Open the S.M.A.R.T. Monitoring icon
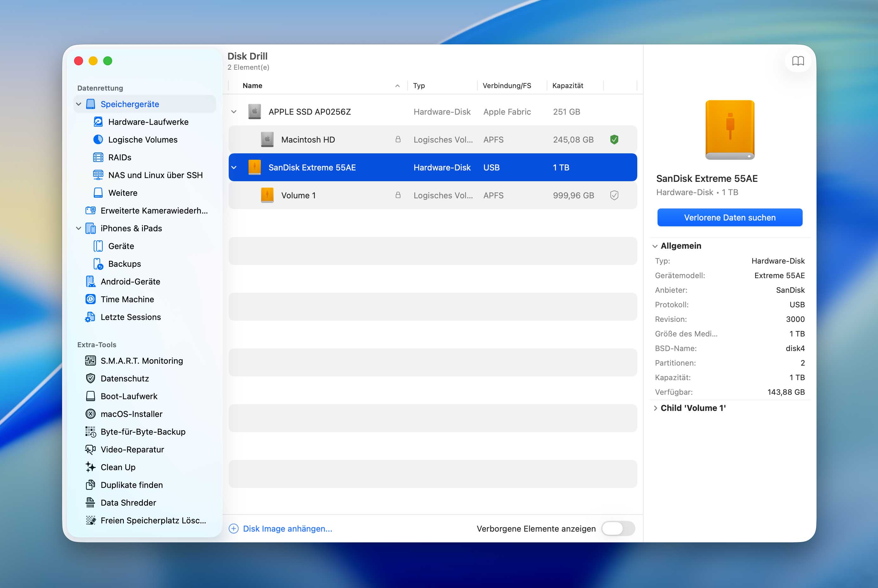Screen dimensions: 878x588 click(90, 361)
